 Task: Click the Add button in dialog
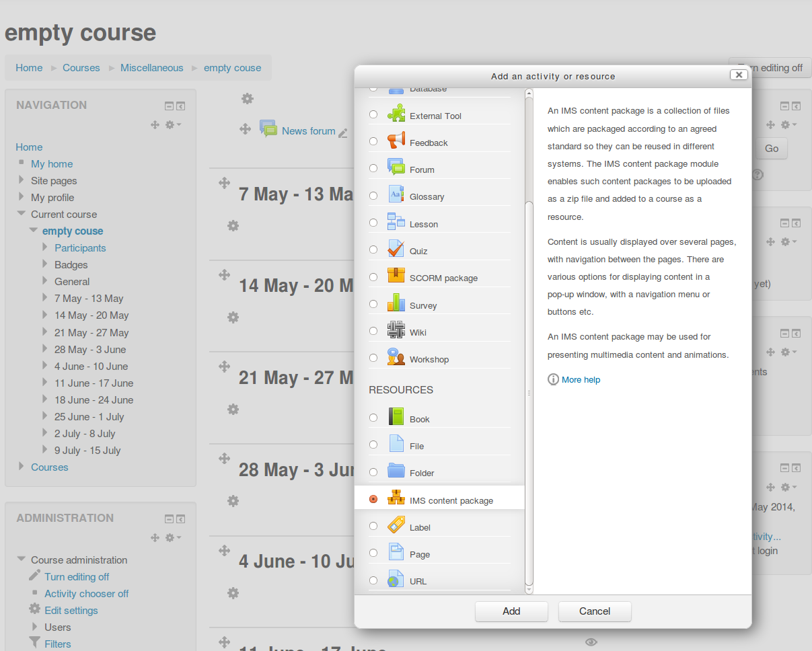[x=511, y=611]
